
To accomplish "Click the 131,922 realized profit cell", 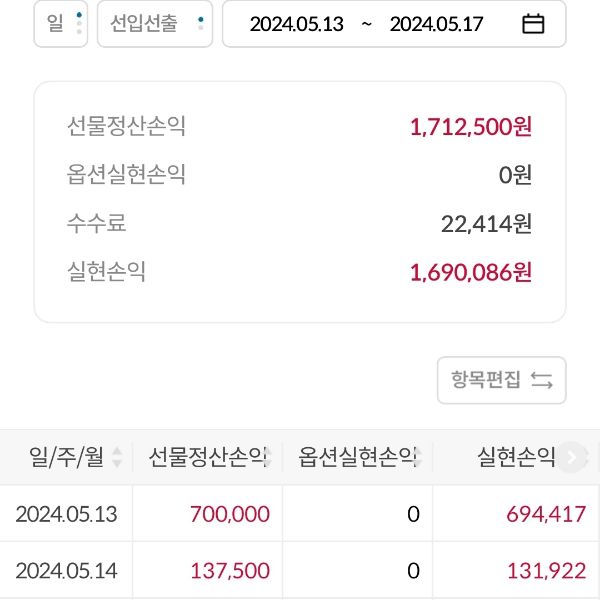I will (x=545, y=571).
